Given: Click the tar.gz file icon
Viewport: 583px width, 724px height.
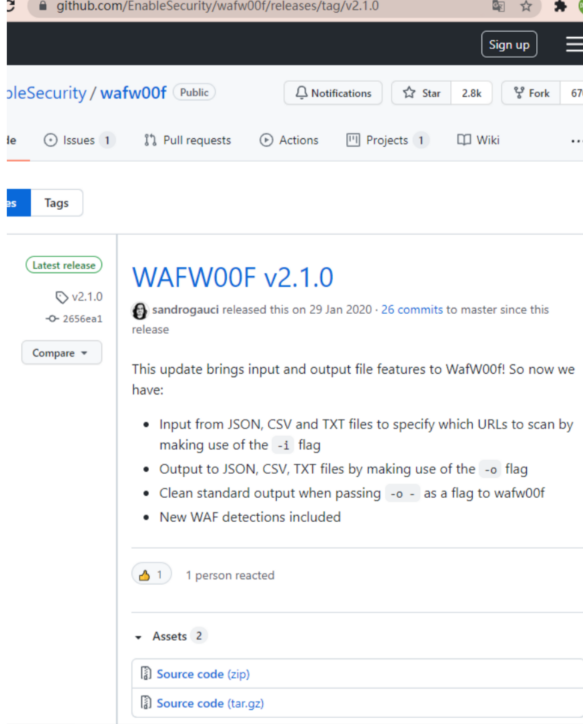Looking at the screenshot, I should 146,703.
